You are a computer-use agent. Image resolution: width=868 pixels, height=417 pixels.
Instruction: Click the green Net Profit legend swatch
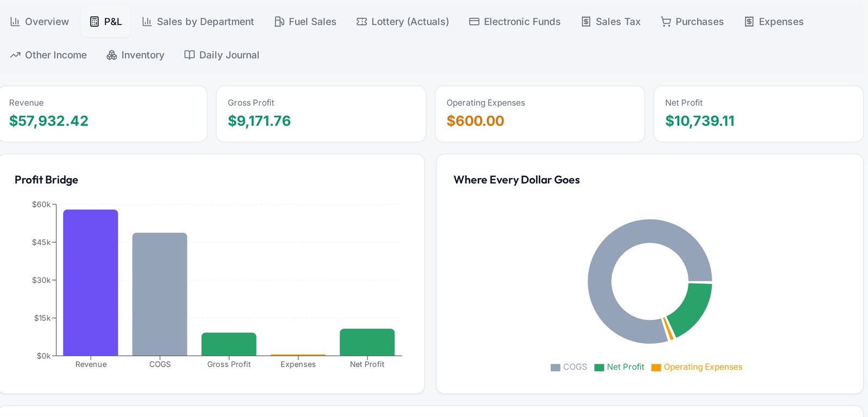599,368
